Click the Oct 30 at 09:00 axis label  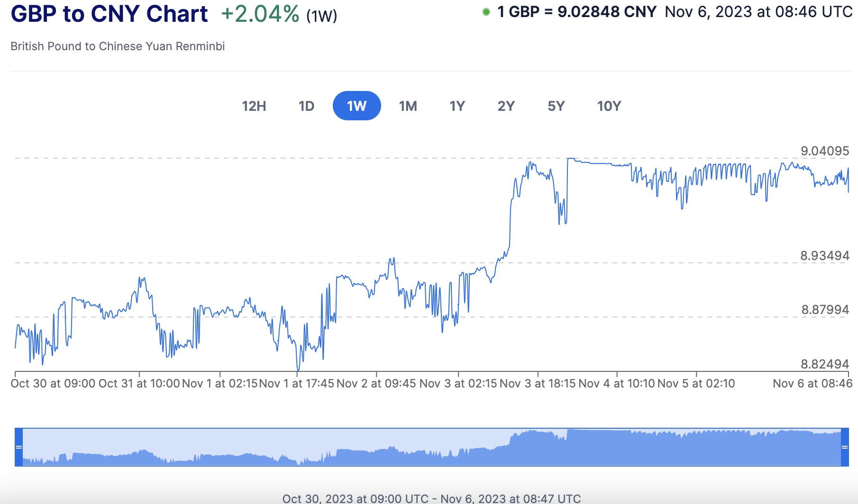pos(53,384)
